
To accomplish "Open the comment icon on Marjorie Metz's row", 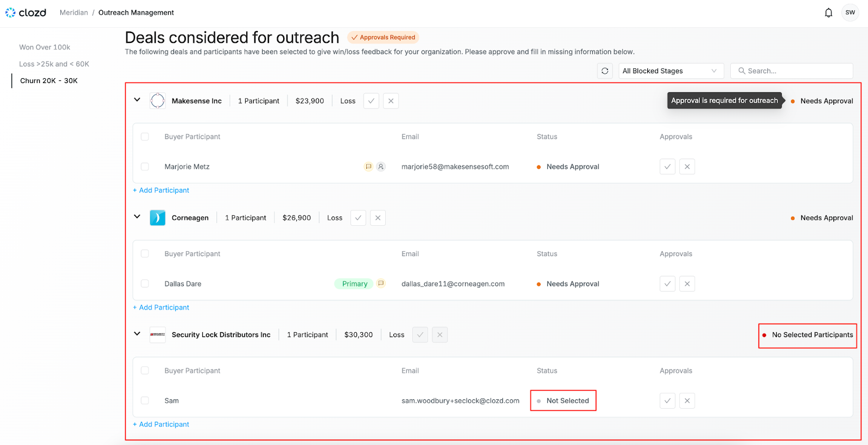I will (x=368, y=167).
